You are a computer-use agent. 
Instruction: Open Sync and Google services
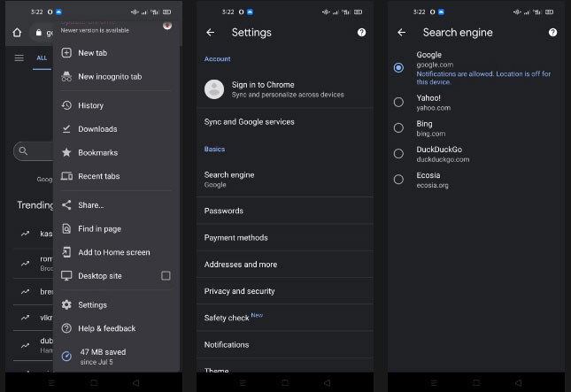click(285, 122)
